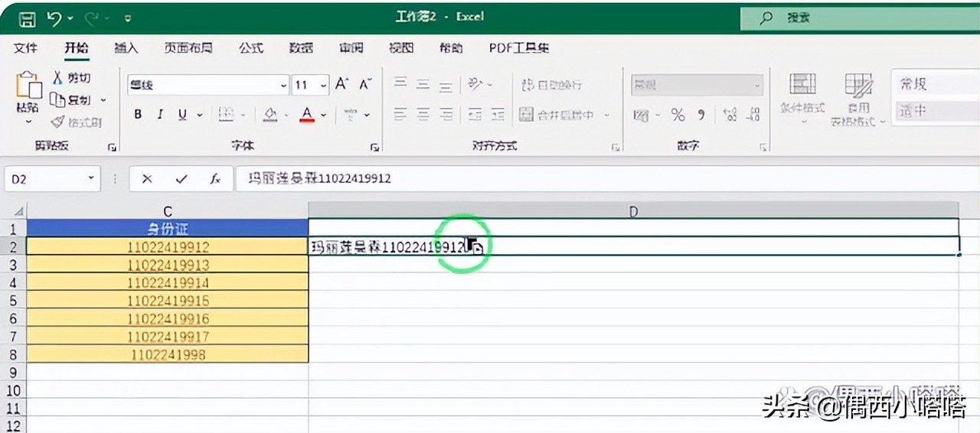The image size is (980, 433).
Task: Click the Accounting currency format icon
Action: click(x=641, y=115)
